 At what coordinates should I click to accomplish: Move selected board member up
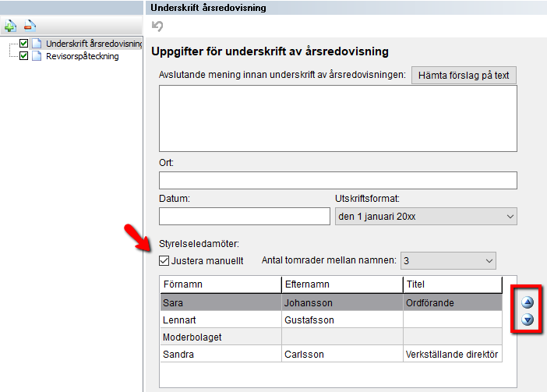(528, 302)
